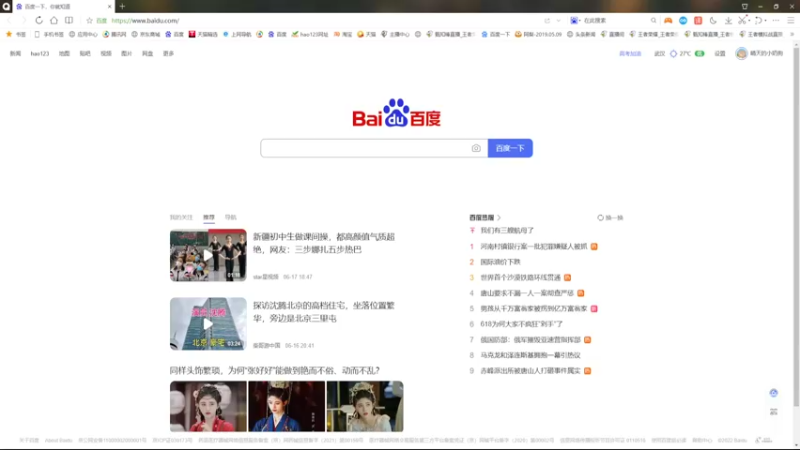Open Baidu 设置 menu
800x450 pixels.
[720, 54]
